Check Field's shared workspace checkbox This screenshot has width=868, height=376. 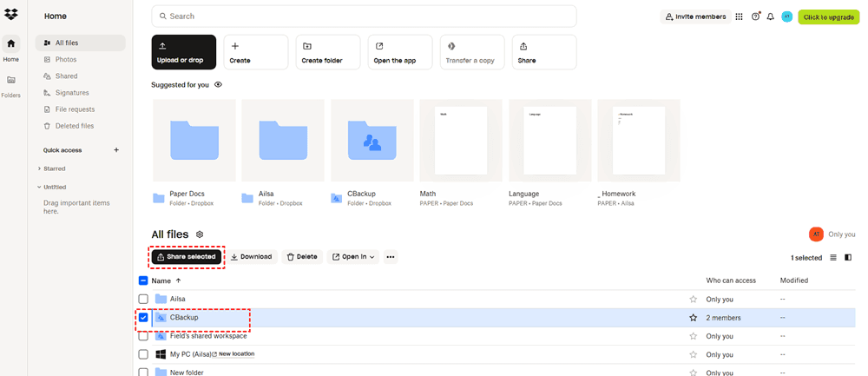[143, 336]
